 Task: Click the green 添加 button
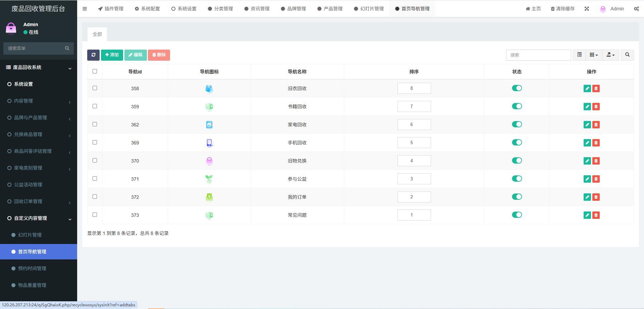tap(112, 55)
